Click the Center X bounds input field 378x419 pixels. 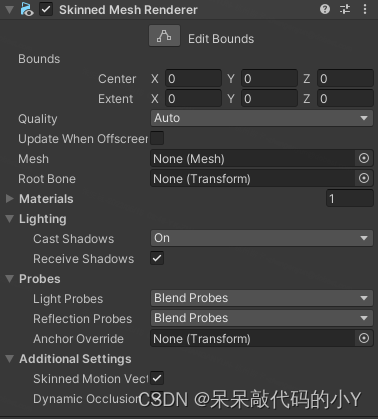(193, 79)
